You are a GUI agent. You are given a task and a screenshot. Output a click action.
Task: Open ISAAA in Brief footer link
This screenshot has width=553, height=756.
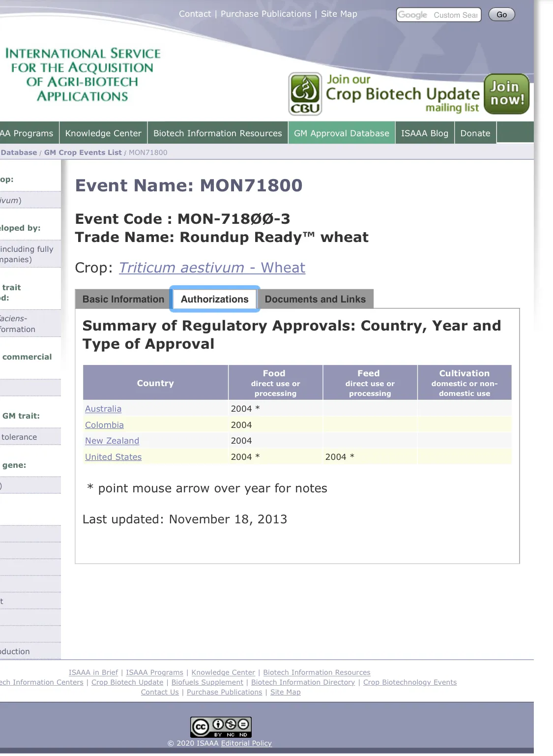[93, 672]
